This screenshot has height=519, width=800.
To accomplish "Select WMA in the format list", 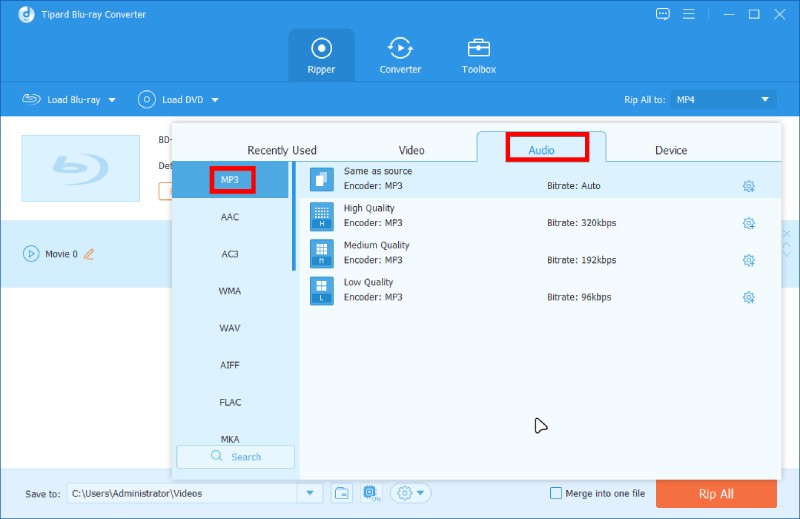I will pyautogui.click(x=230, y=291).
